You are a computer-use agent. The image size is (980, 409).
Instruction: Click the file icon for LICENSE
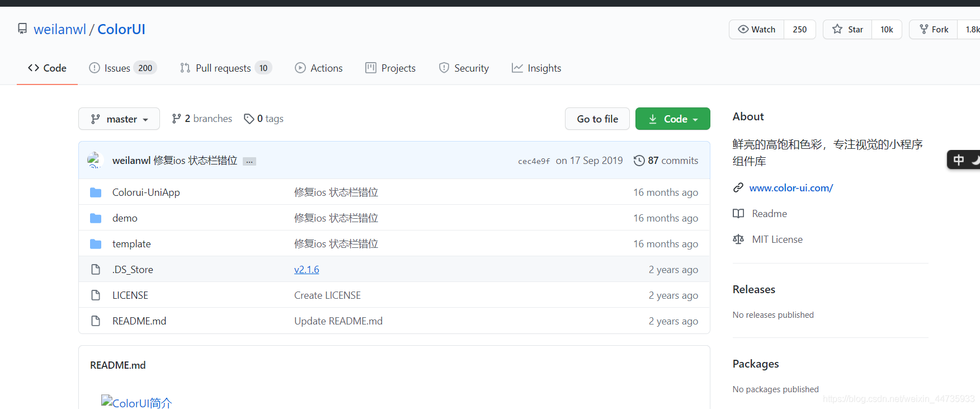pos(96,295)
